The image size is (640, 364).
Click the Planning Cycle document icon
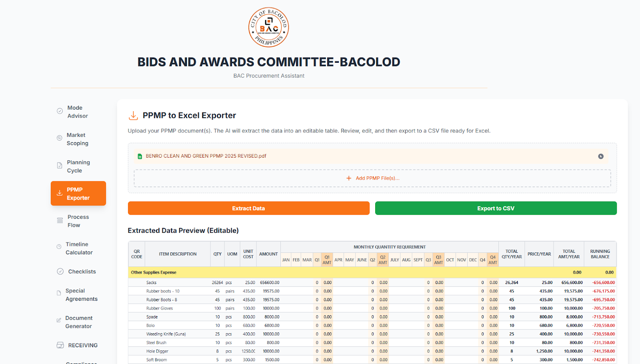59,166
